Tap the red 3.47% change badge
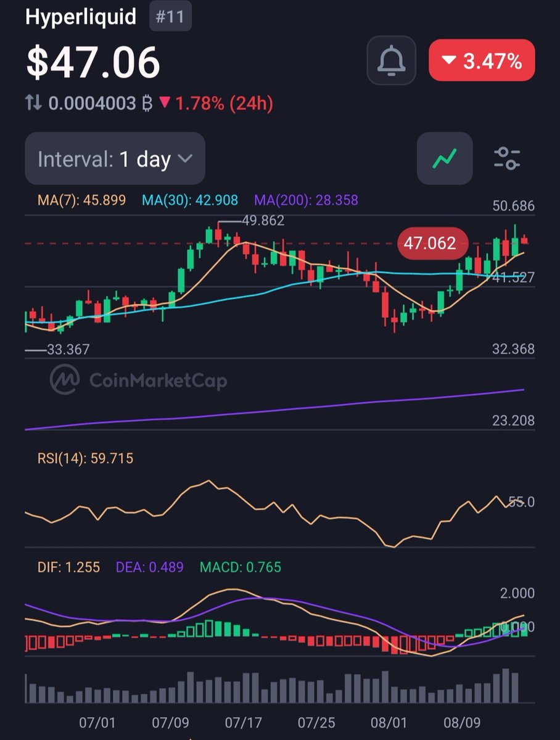The image size is (560, 740). click(482, 60)
